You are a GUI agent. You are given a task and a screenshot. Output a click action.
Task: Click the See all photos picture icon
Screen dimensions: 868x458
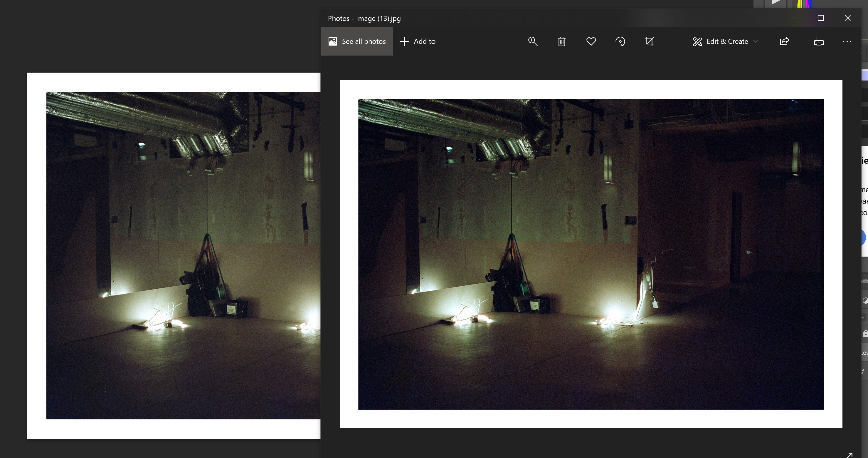333,41
